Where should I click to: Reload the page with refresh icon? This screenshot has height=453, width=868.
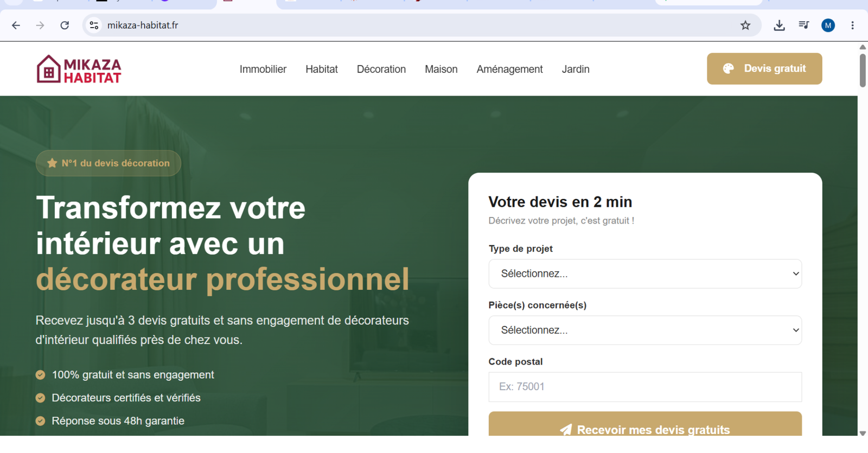pyautogui.click(x=65, y=25)
